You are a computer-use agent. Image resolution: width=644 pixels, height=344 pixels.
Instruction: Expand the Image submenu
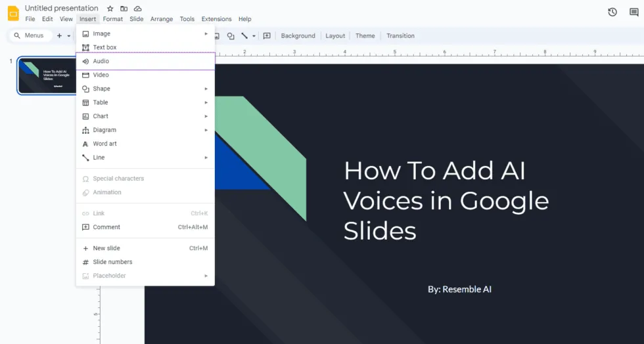[145, 33]
